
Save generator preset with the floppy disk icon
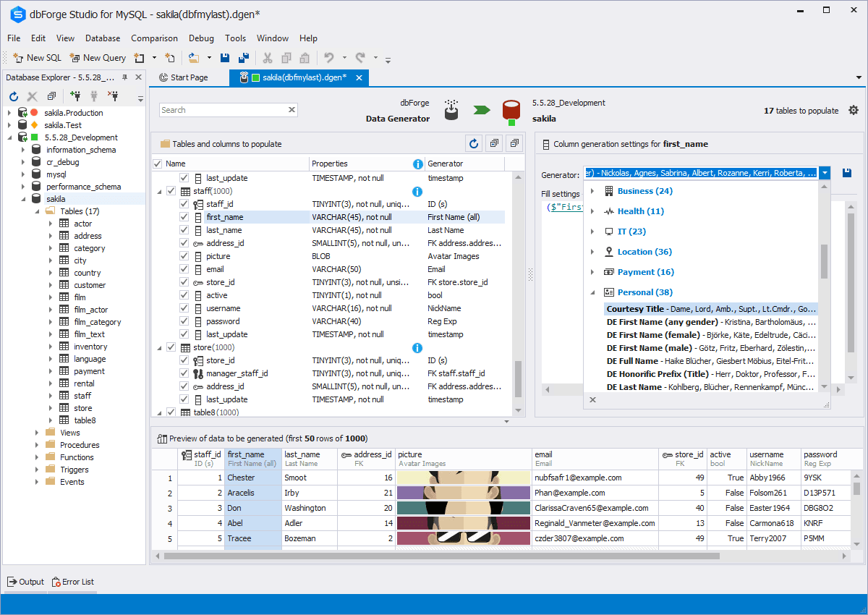(847, 174)
